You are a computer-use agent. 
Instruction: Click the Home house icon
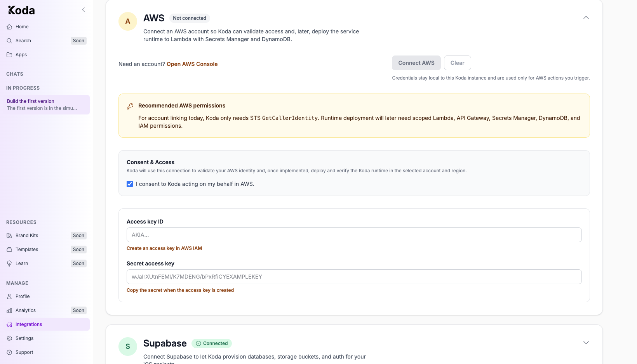[x=9, y=27]
